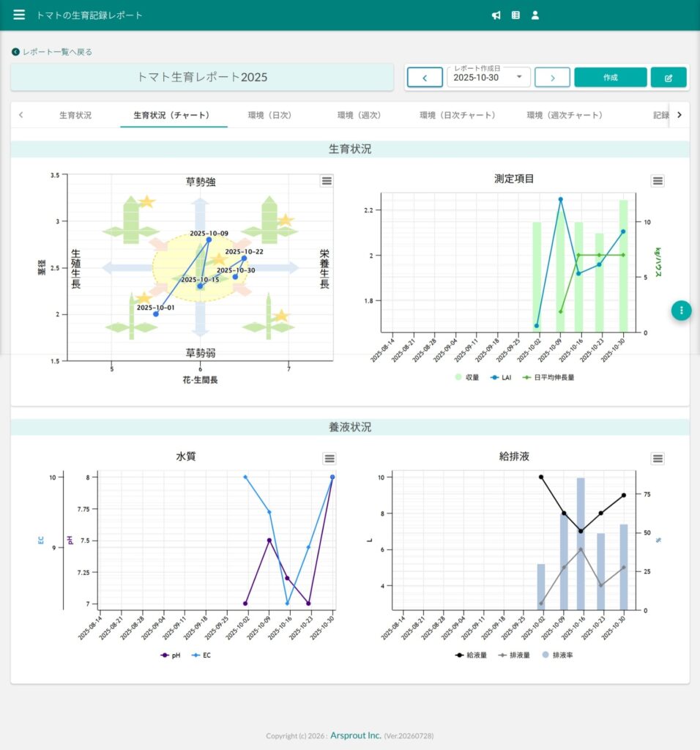Click the edit report pencil icon
The image size is (700, 750).
coord(669,78)
